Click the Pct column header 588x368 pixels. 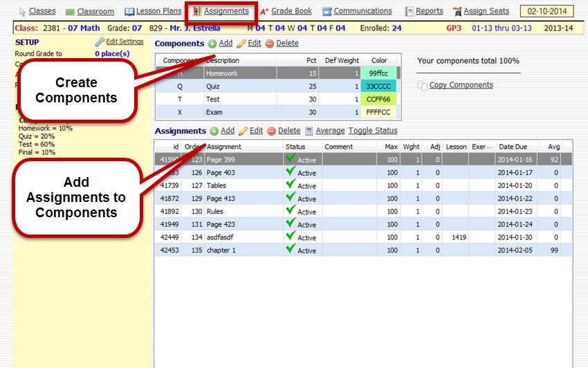[x=311, y=60]
